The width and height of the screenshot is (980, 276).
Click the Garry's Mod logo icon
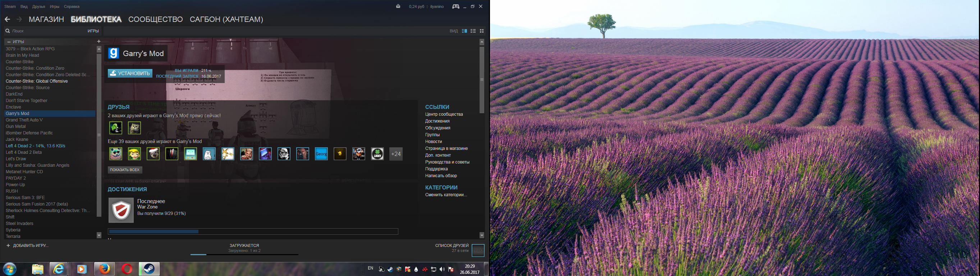click(x=114, y=53)
